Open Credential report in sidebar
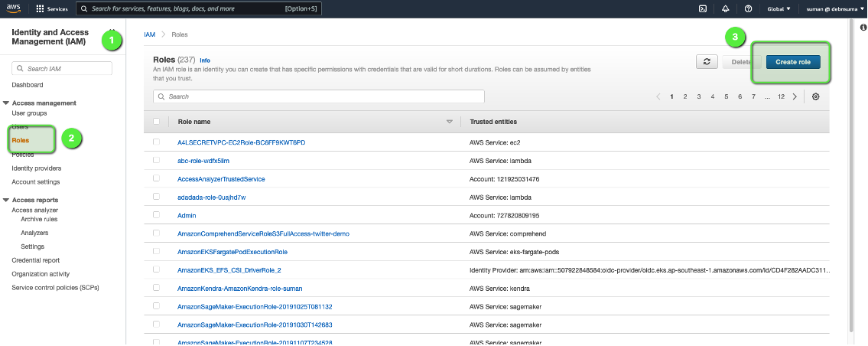 (x=35, y=260)
